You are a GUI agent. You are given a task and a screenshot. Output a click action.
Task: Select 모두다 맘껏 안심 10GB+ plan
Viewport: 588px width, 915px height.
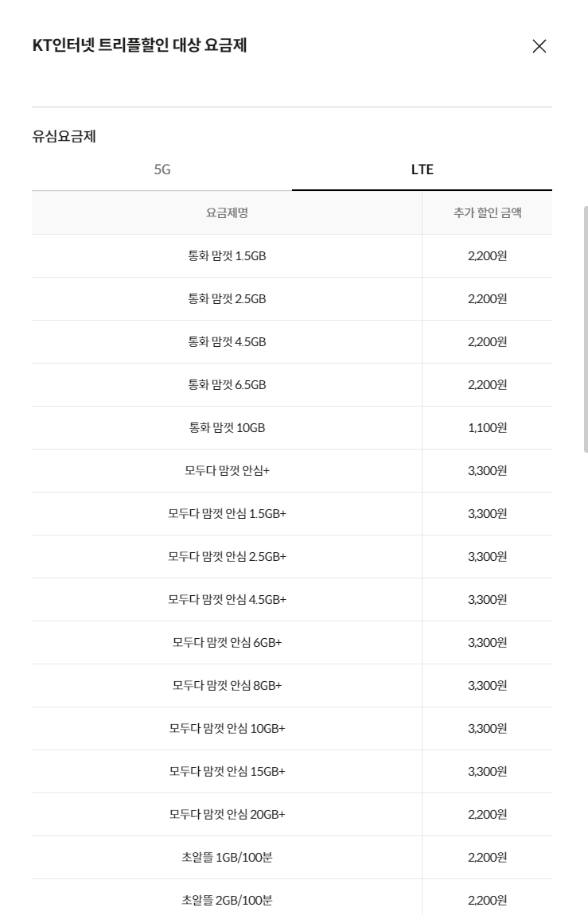227,728
